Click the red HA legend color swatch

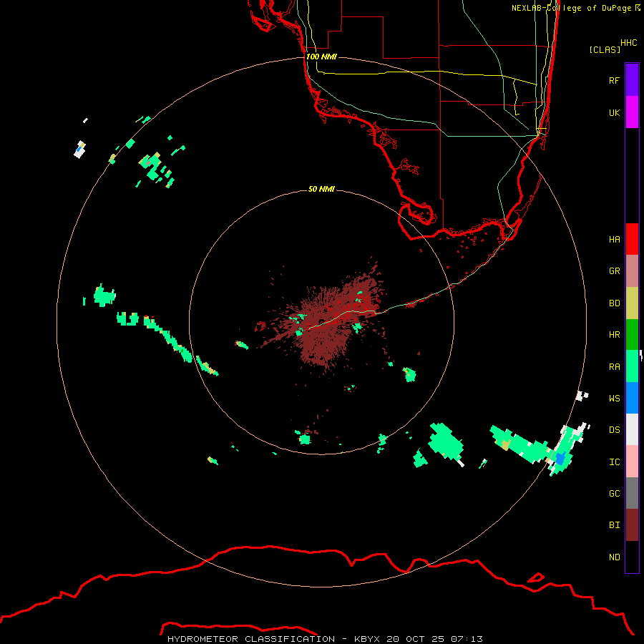point(632,239)
